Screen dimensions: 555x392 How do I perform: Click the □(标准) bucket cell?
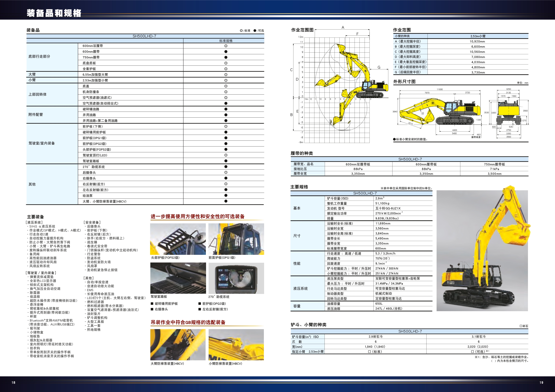click(x=375, y=352)
